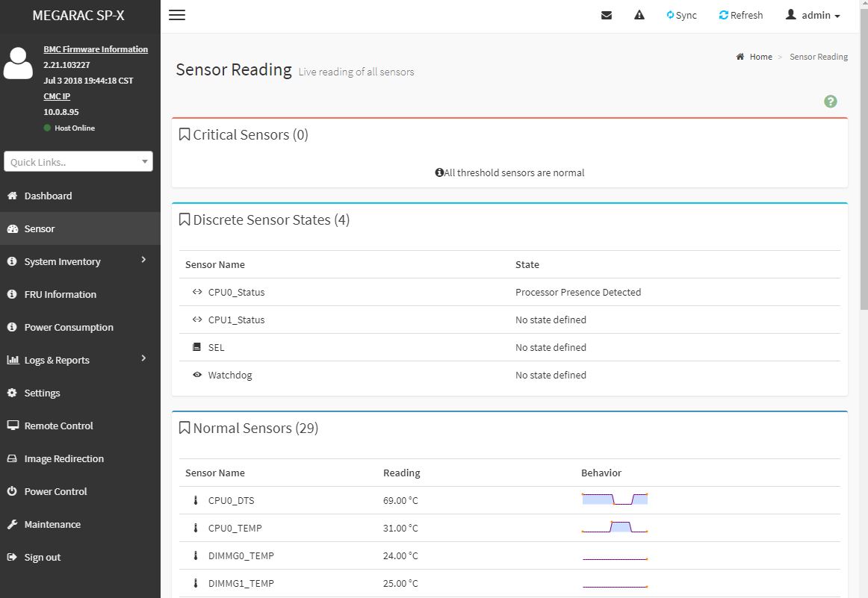Click the Critical Sensors bookmark icon
This screenshot has height=598, width=868.
pos(185,134)
